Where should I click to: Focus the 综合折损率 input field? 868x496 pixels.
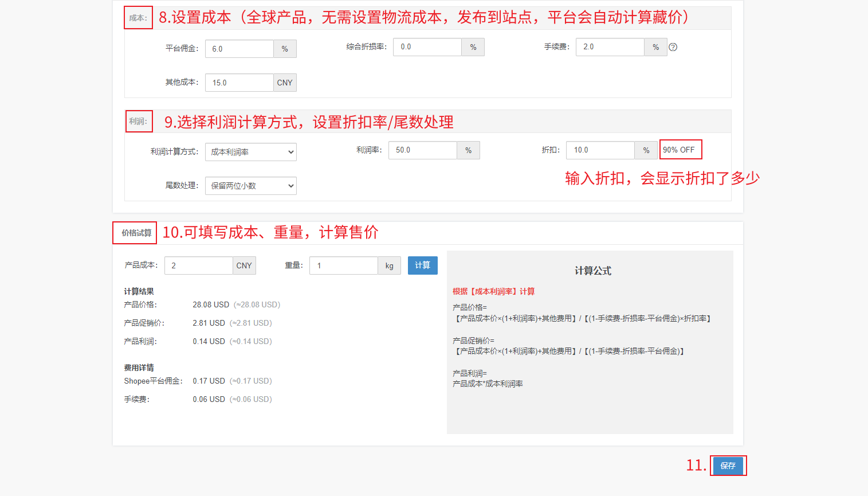point(427,47)
